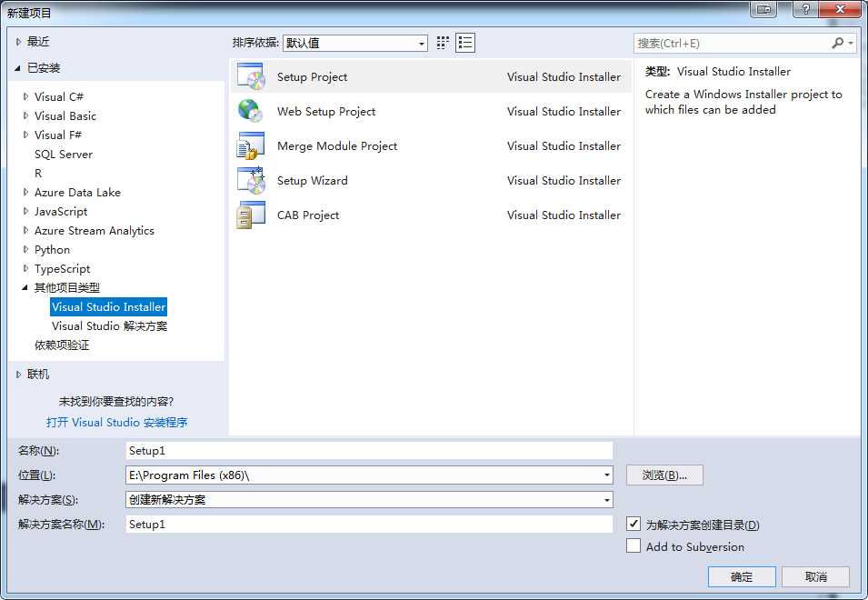Click the feedback icon in title bar
Viewport: 868px width, 600px height.
[x=763, y=9]
